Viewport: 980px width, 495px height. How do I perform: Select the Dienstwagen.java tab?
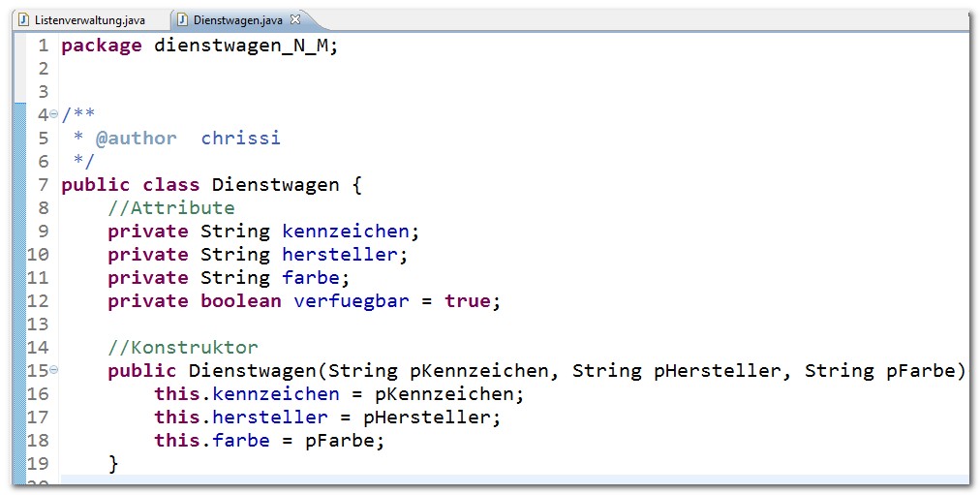point(237,20)
